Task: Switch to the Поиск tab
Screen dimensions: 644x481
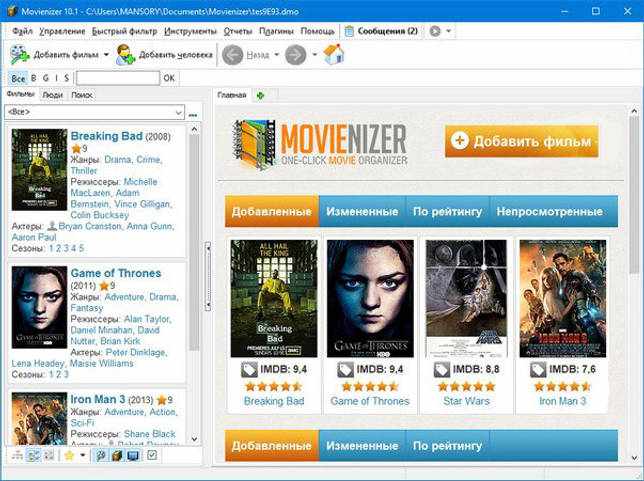Action: (82, 95)
